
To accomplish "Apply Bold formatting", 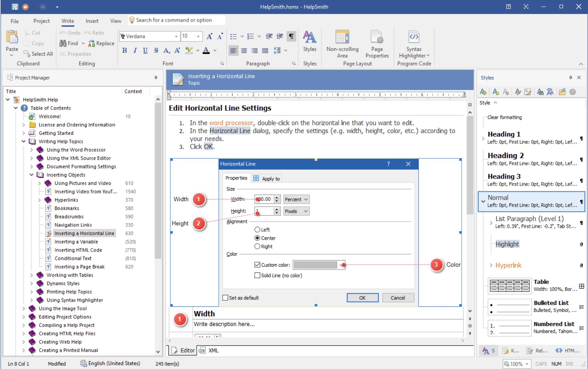I will (x=124, y=50).
